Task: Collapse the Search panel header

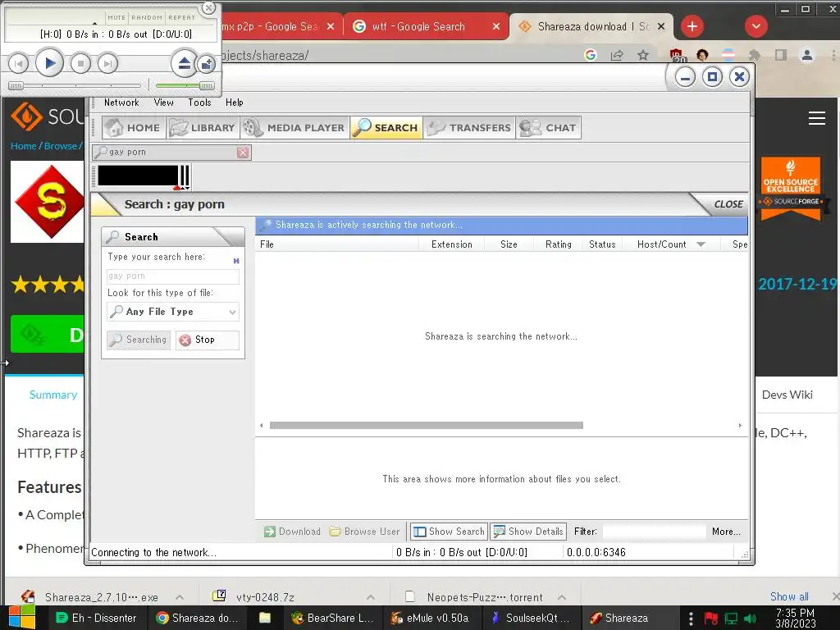Action: [x=172, y=237]
